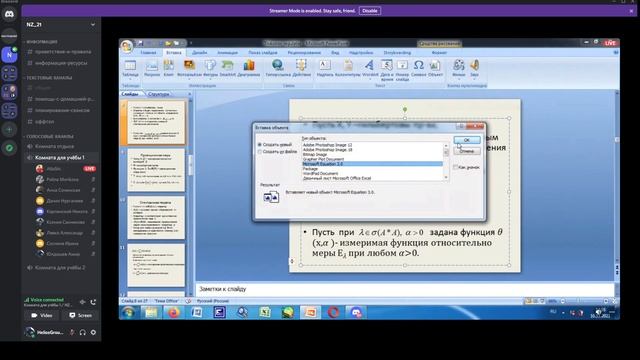Click the Диаграмма chart icon

point(249,68)
